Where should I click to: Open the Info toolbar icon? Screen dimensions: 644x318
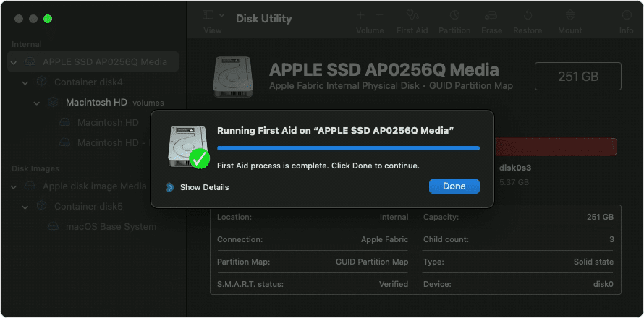(626, 15)
